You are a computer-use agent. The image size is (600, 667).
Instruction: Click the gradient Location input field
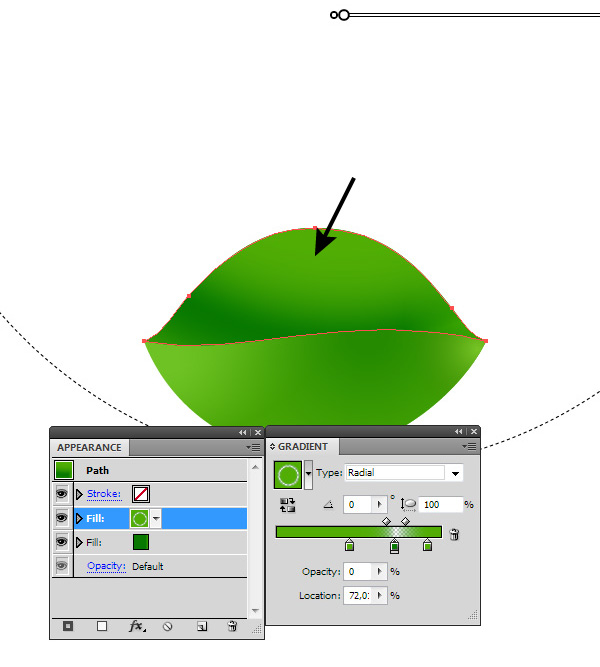point(364,596)
